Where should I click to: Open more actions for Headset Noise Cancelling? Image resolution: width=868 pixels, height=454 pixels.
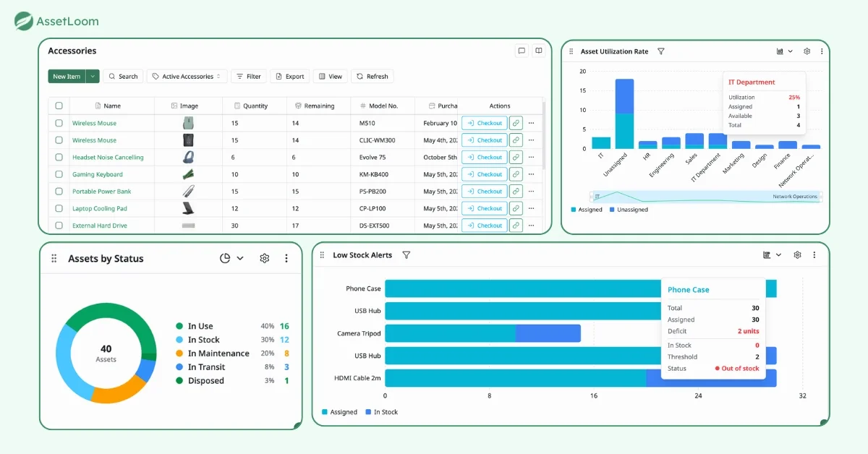(x=532, y=157)
